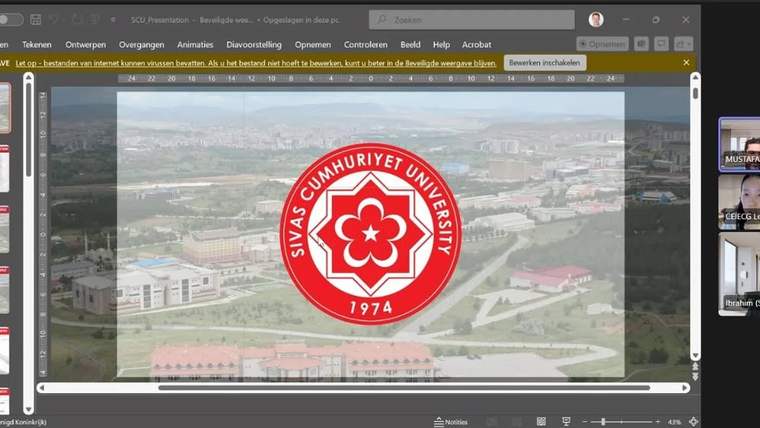Screen dimensions: 760x428
Task: Select the Opnemen ribbon tab
Action: click(x=313, y=45)
